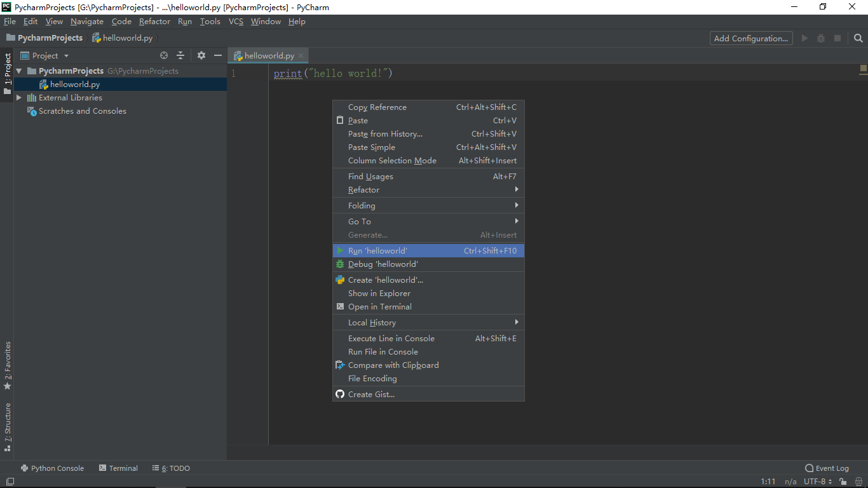Choose Create 'helloworld'... entry
The image size is (868, 488).
428,280
